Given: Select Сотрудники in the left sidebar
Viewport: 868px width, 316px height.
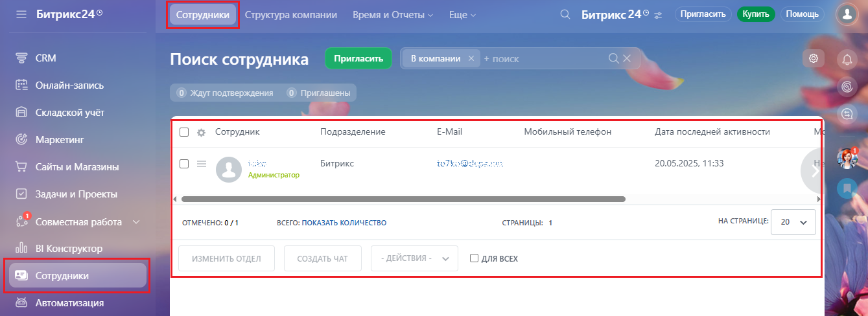Looking at the screenshot, I should [78, 275].
